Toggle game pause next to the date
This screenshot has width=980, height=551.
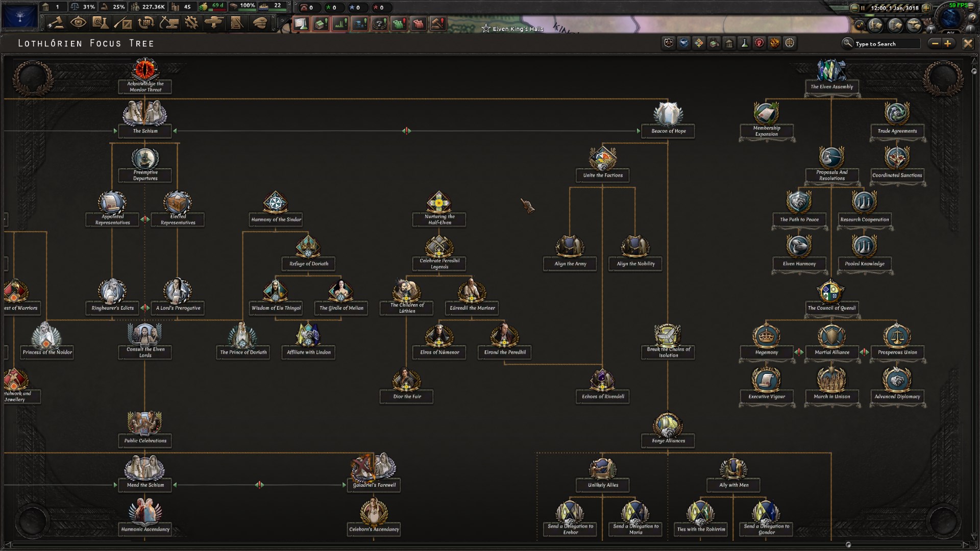click(x=863, y=8)
